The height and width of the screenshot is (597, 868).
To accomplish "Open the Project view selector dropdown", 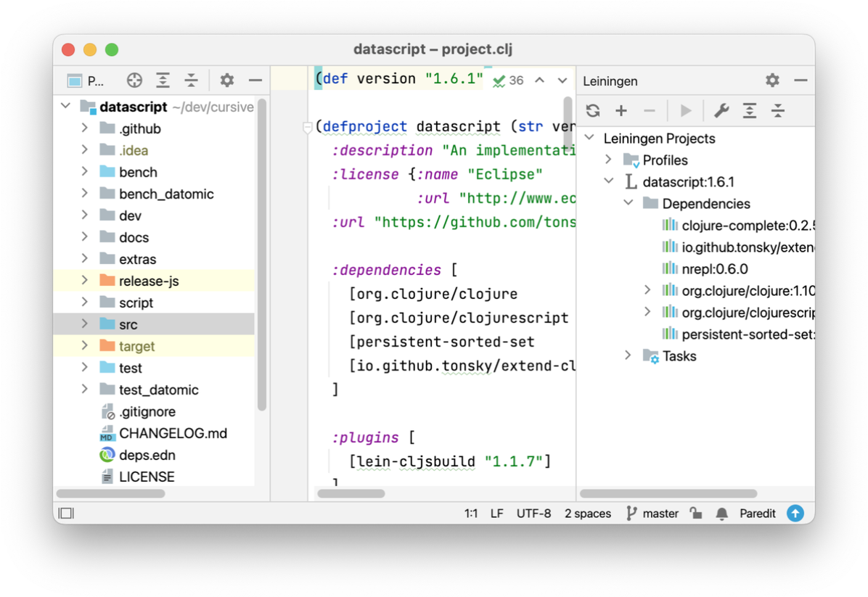I will [85, 81].
